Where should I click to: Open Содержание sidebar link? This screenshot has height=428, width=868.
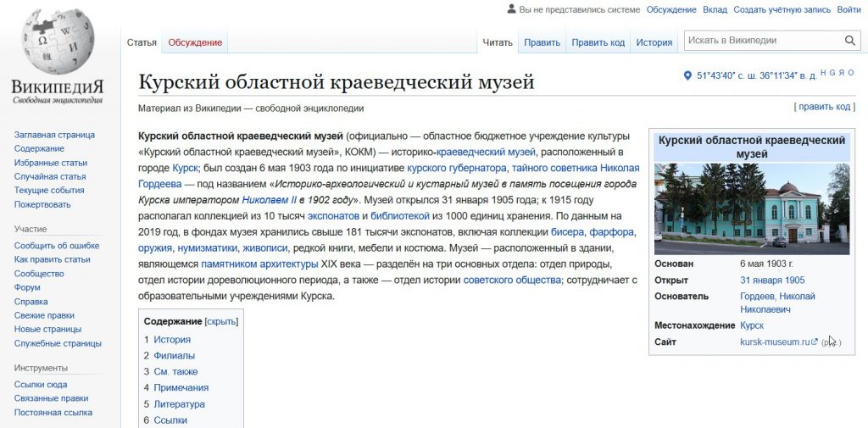pyautogui.click(x=39, y=148)
